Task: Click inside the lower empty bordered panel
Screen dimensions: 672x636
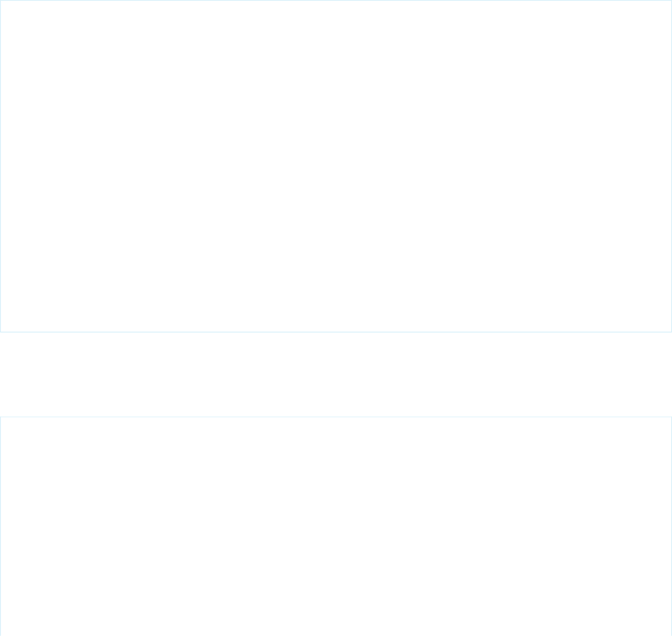Action: tap(336, 526)
